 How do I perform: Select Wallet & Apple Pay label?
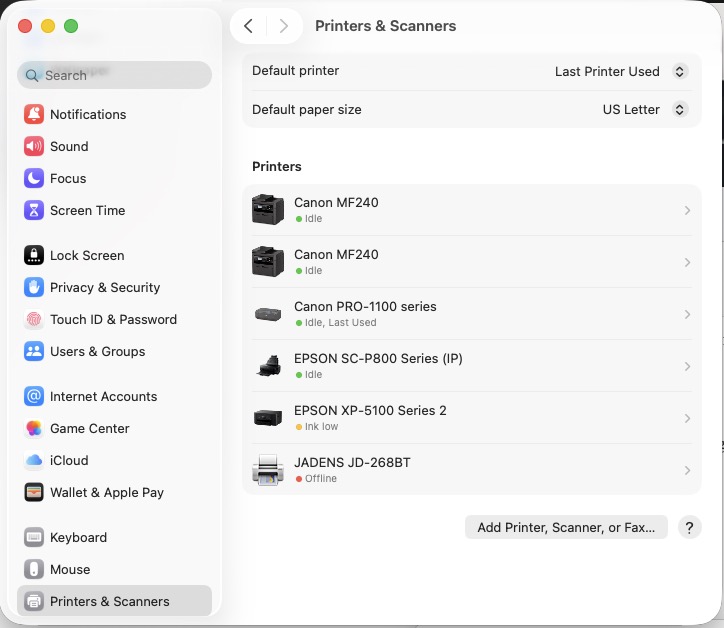click(107, 492)
